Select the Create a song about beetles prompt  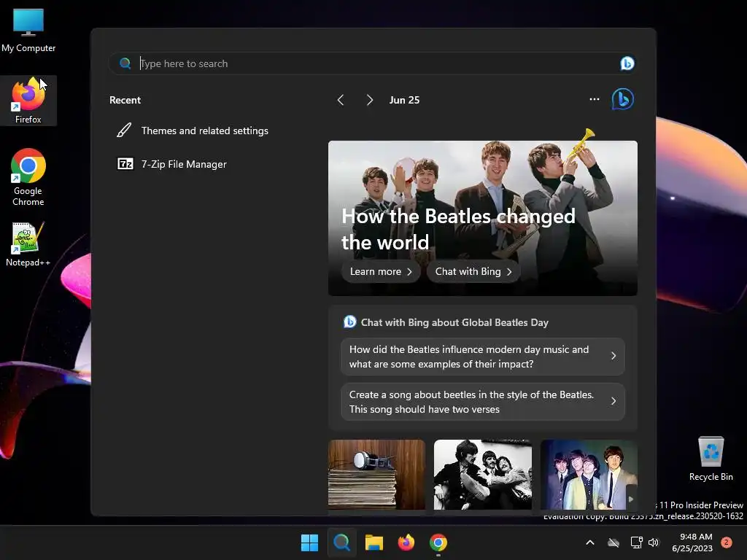tap(483, 402)
